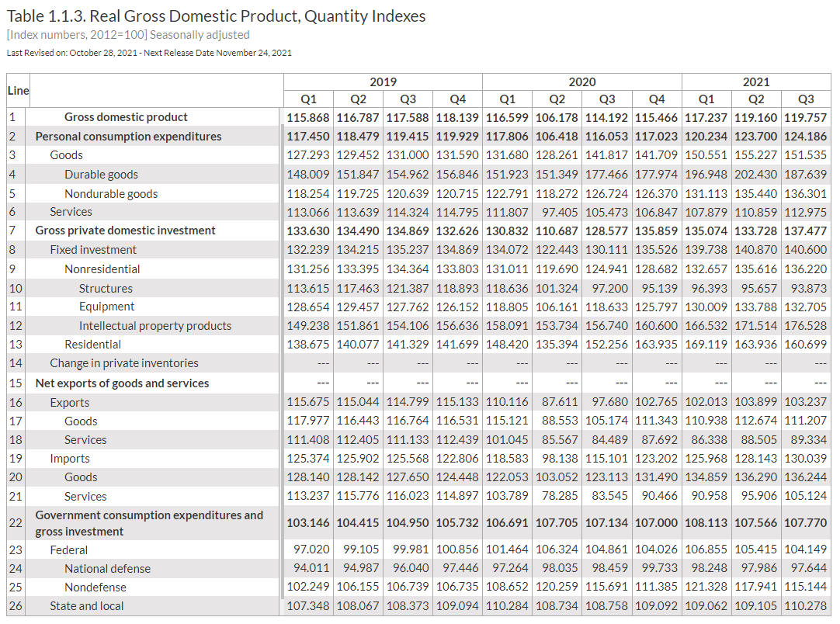Select the Change in private inventories label

click(124, 363)
